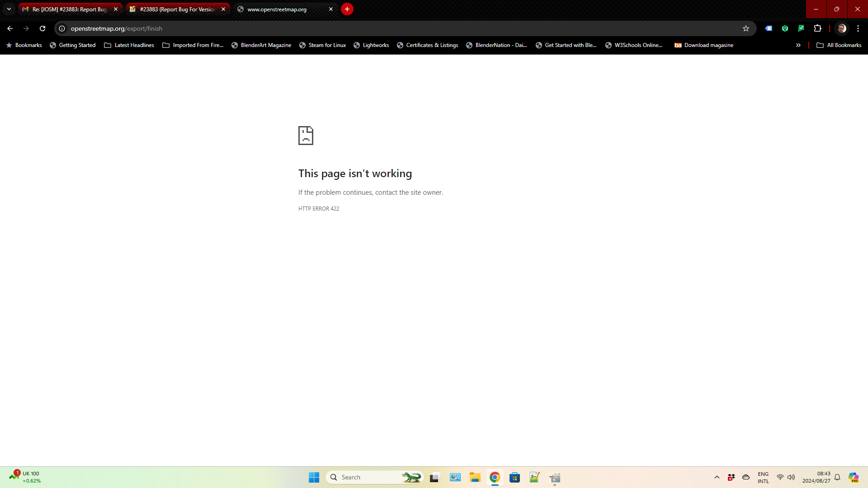Image resolution: width=868 pixels, height=488 pixels.
Task: Switch to the #23883 Report Bug tab
Action: tap(176, 9)
